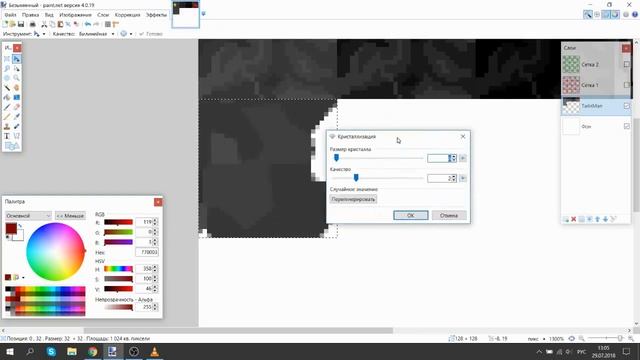This screenshot has height=360, width=640.
Task: Click the Отмена button in dialog
Action: coord(449,215)
